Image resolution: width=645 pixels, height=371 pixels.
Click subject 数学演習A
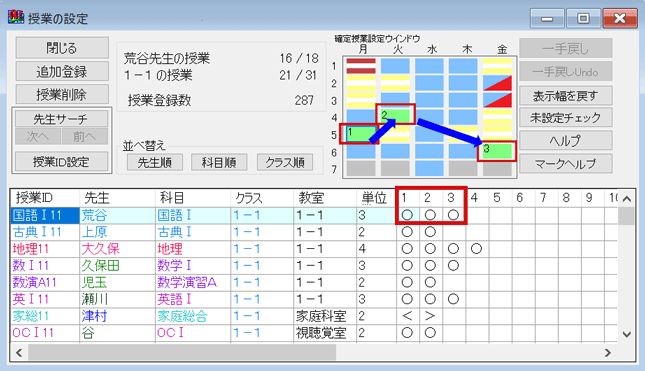(187, 283)
